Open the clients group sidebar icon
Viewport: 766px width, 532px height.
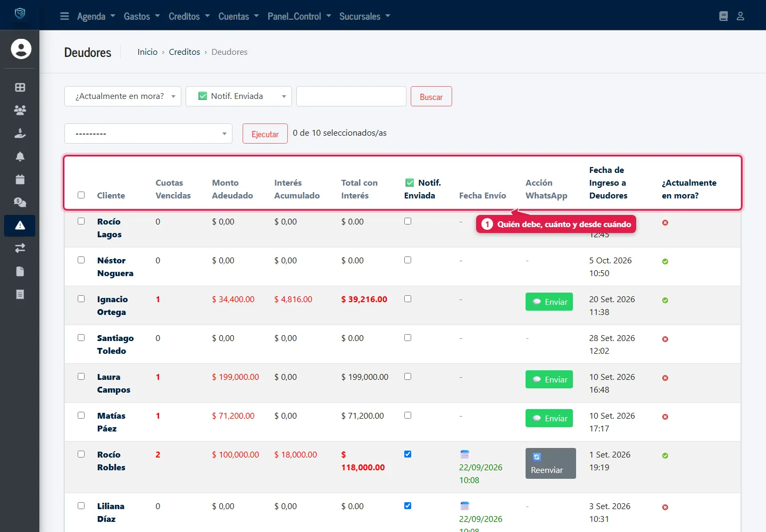coord(20,110)
